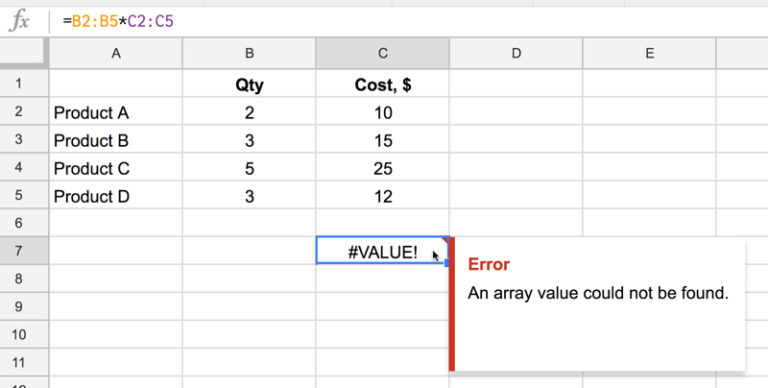Click the red error indicator triangle
The height and width of the screenshot is (388, 768).
tap(445, 240)
